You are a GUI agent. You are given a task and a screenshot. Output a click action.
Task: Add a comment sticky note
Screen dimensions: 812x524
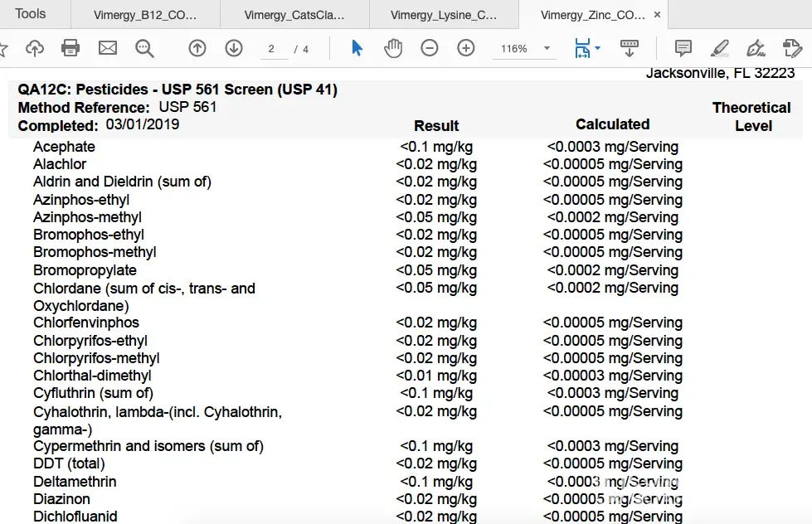(683, 49)
